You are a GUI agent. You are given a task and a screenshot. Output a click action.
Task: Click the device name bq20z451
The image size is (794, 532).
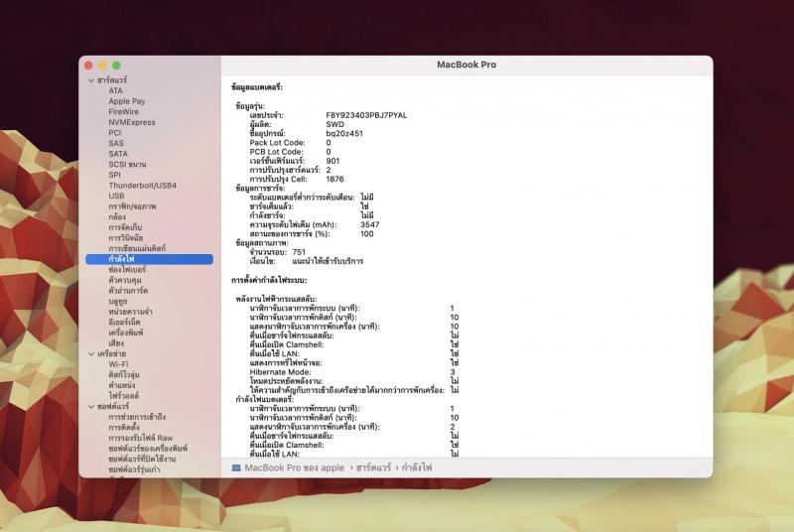344,134
